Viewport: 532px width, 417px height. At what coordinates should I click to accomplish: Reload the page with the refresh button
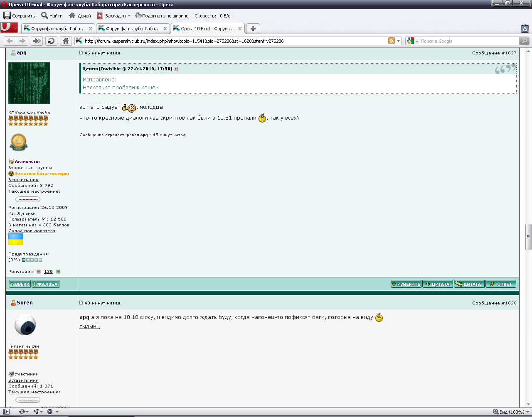point(51,41)
